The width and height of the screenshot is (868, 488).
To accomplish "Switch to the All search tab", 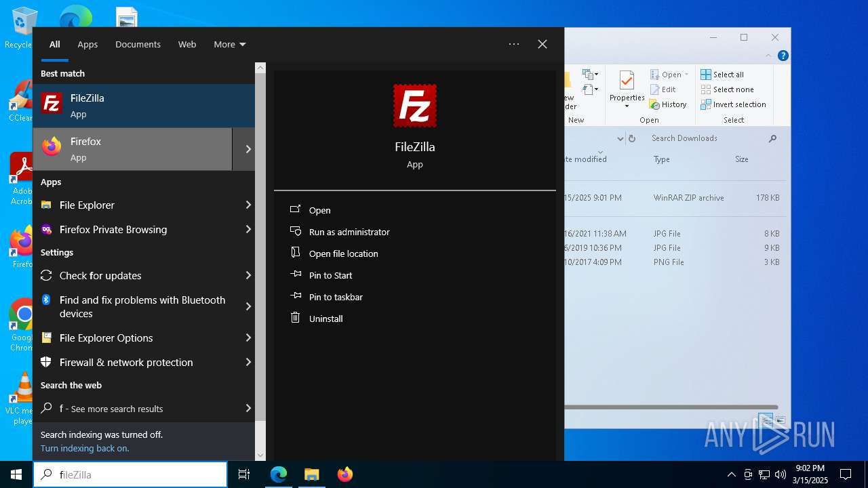I will pyautogui.click(x=55, y=44).
